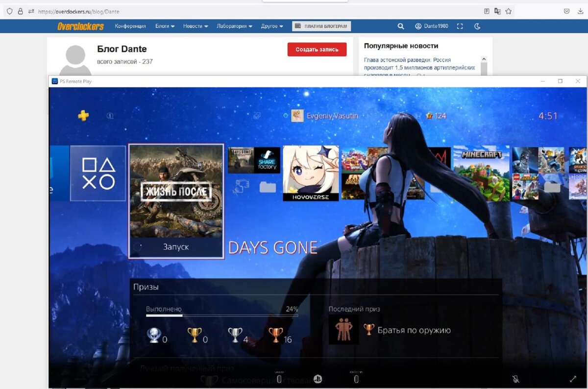Open small Days Gone thumbnail tile

pyautogui.click(x=241, y=160)
